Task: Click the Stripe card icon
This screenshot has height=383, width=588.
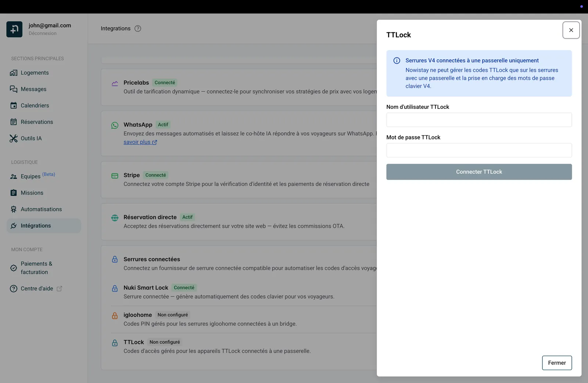Action: point(115,176)
